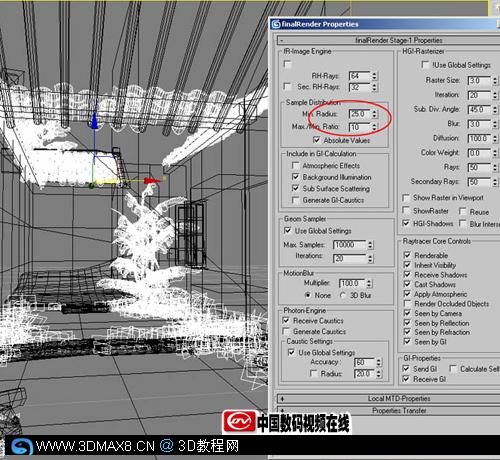Screen dimensions: 500x460
Task: Enable HGI-Rasterizer !Use Global Settings
Action: pos(425,65)
